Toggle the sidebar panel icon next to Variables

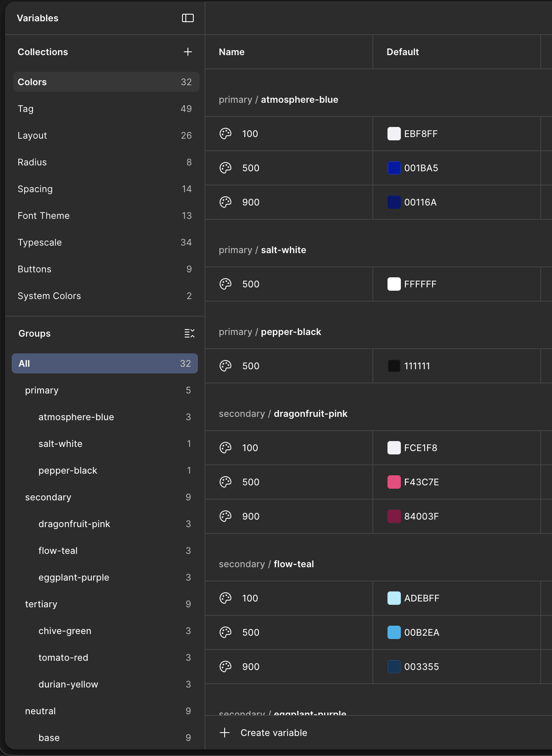click(188, 18)
